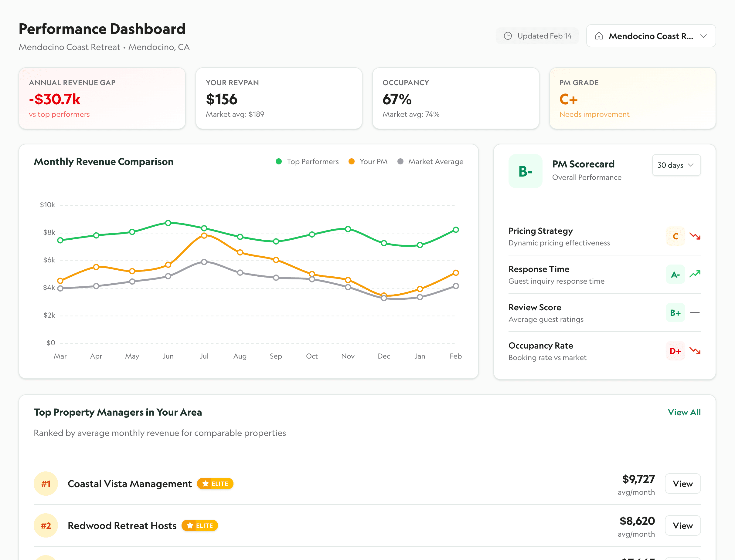Click the -$30.7k revenue gap value

click(55, 99)
